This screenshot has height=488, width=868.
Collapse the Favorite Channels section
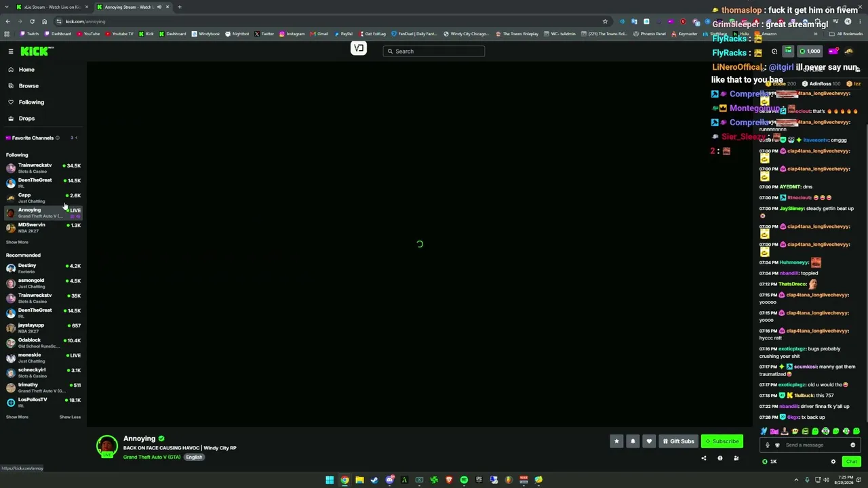click(75, 138)
